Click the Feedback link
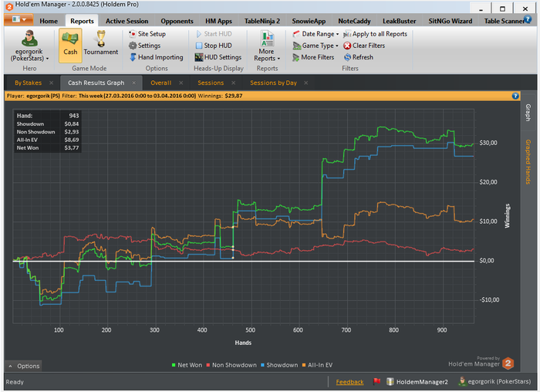The height and width of the screenshot is (392, 540). pyautogui.click(x=349, y=382)
